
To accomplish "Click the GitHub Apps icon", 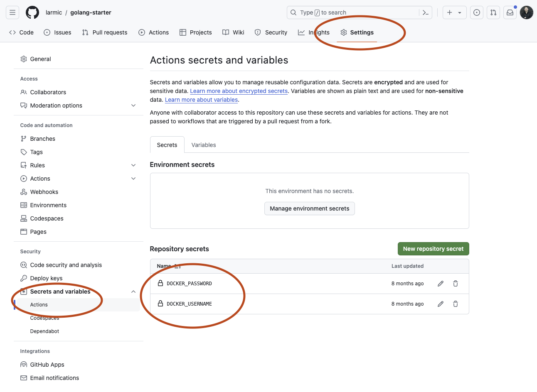I will click(x=24, y=365).
